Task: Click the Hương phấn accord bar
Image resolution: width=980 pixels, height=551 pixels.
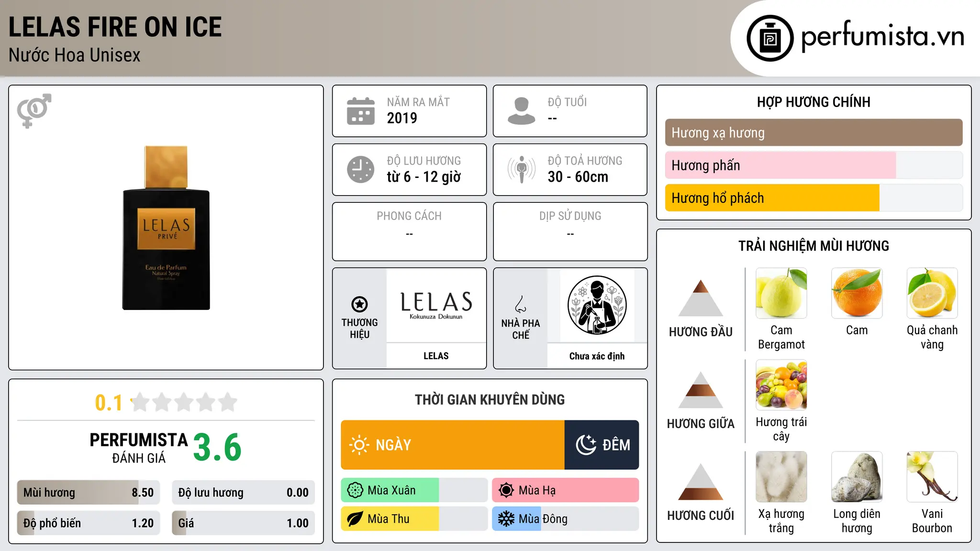Action: 813,165
